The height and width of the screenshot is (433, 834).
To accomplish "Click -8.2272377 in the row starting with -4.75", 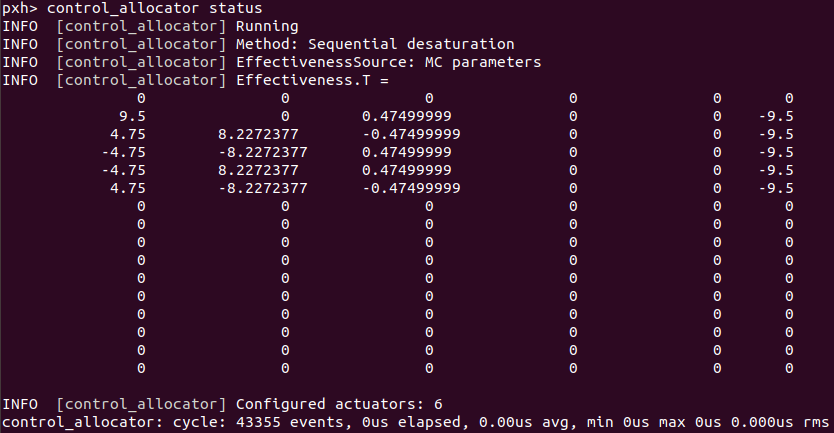I will tap(263, 153).
